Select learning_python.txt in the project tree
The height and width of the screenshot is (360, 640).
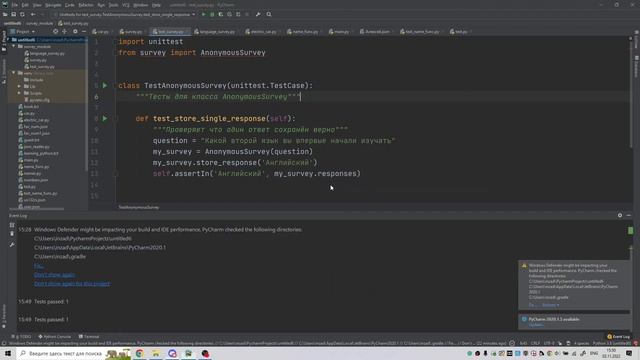coord(39,153)
